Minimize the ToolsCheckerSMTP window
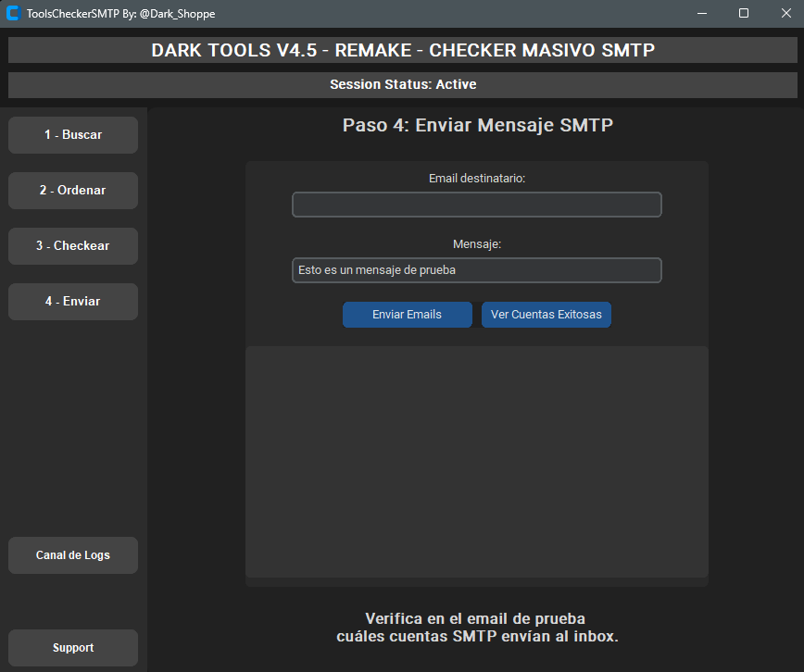This screenshot has height=672, width=804. (x=702, y=13)
